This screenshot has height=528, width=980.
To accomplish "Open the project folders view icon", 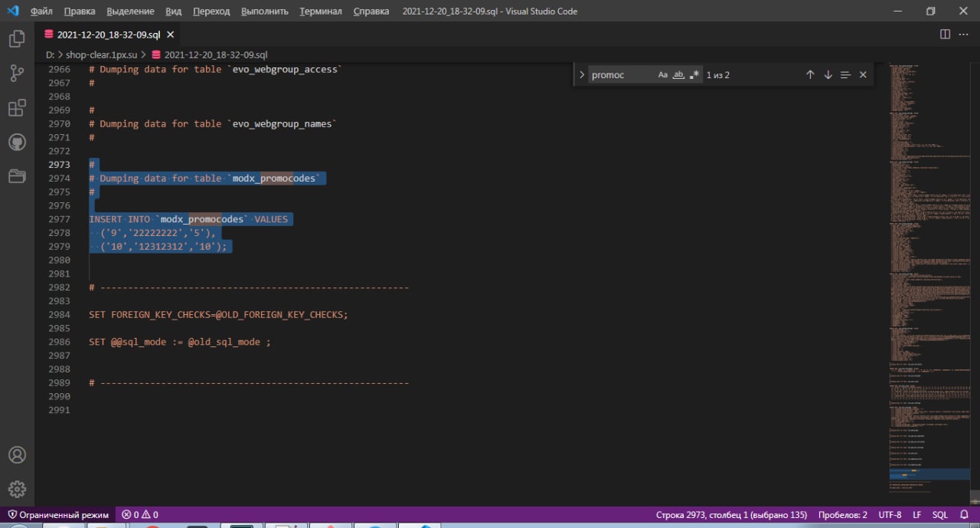I will point(17,177).
